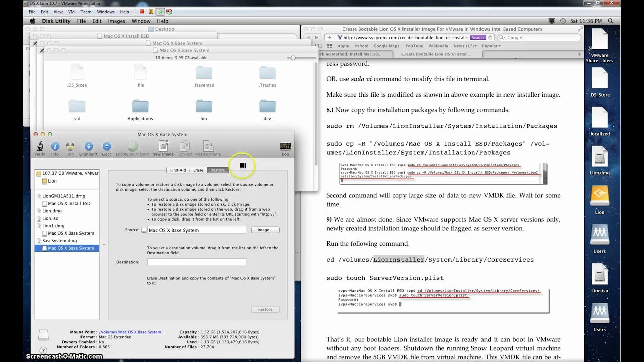
Task: Open the Window menu in Disk Utility
Action: click(x=141, y=21)
